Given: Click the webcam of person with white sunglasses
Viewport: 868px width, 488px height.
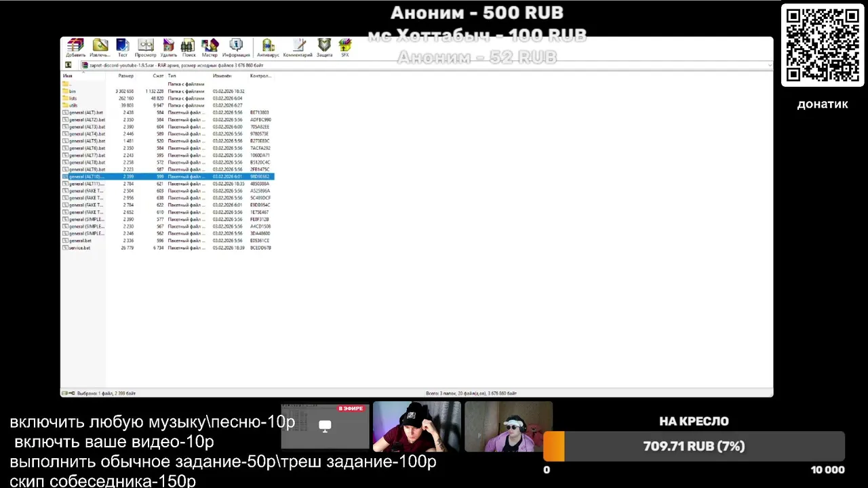Looking at the screenshot, I should pyautogui.click(x=509, y=426).
